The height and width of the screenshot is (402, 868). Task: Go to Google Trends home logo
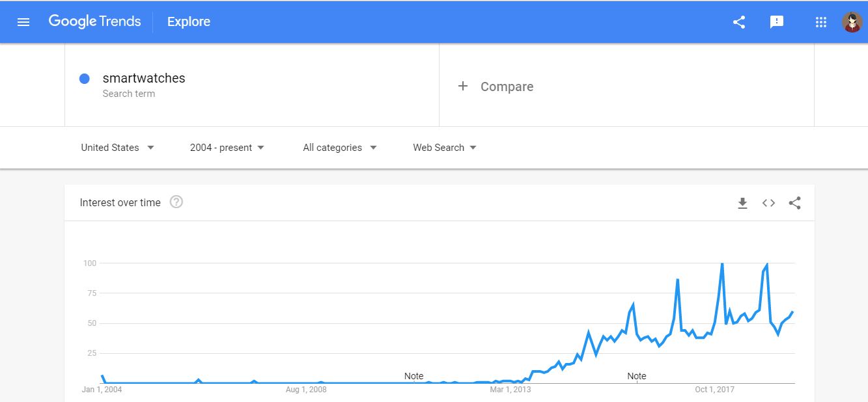pyautogui.click(x=94, y=21)
